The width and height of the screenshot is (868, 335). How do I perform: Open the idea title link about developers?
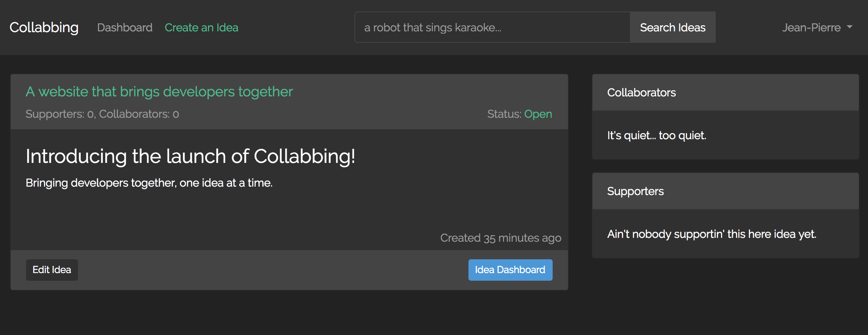[159, 92]
